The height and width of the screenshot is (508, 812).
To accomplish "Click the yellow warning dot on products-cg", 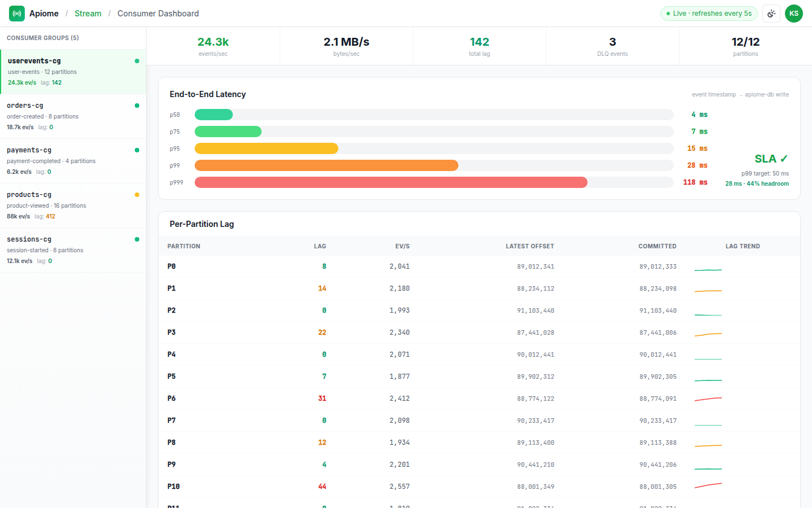I will (137, 195).
